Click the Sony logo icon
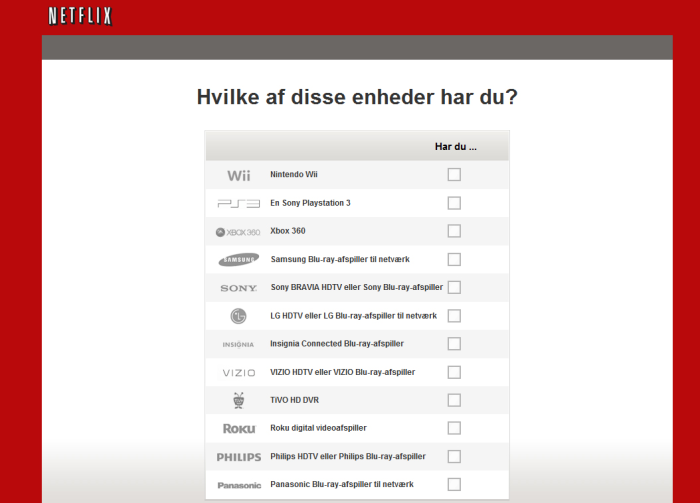The image size is (700, 503). pos(239,288)
